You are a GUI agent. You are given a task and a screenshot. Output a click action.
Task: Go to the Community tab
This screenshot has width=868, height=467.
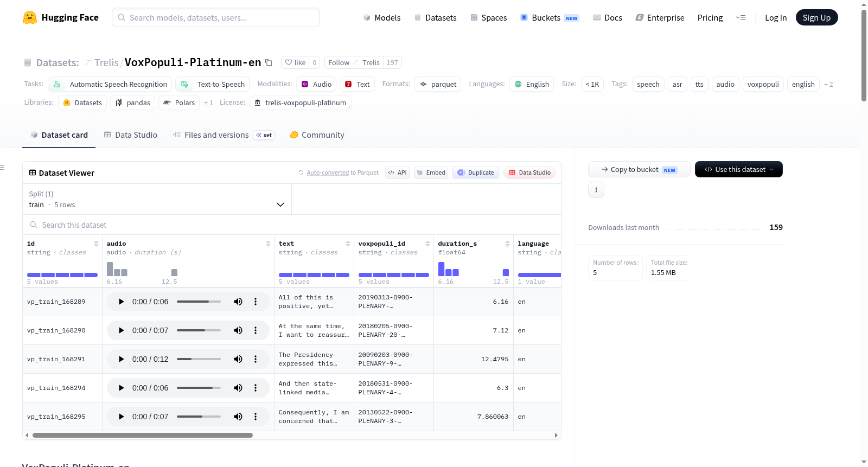point(317,135)
